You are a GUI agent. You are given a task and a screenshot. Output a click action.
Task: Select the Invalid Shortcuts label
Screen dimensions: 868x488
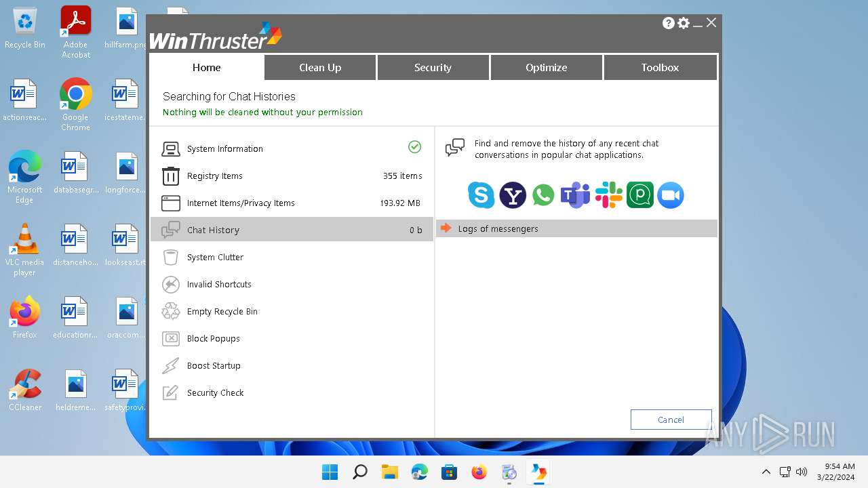point(219,285)
